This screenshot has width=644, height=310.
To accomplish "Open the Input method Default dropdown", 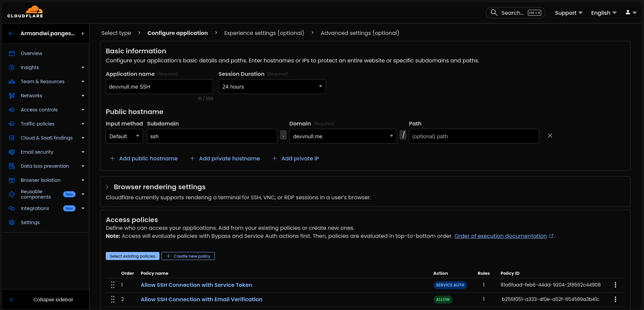I will (x=124, y=136).
